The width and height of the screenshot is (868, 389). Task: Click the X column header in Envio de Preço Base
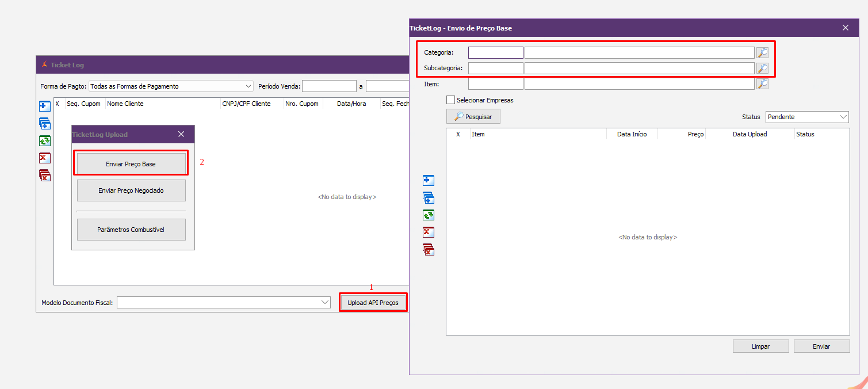click(x=458, y=134)
